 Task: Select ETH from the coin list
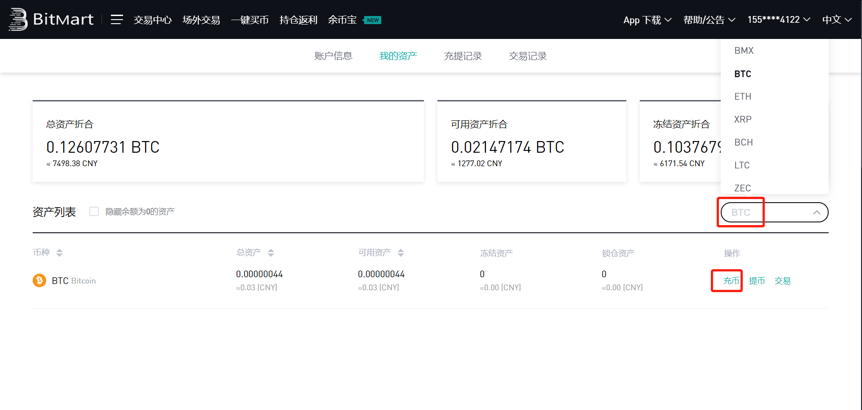pyautogui.click(x=742, y=97)
